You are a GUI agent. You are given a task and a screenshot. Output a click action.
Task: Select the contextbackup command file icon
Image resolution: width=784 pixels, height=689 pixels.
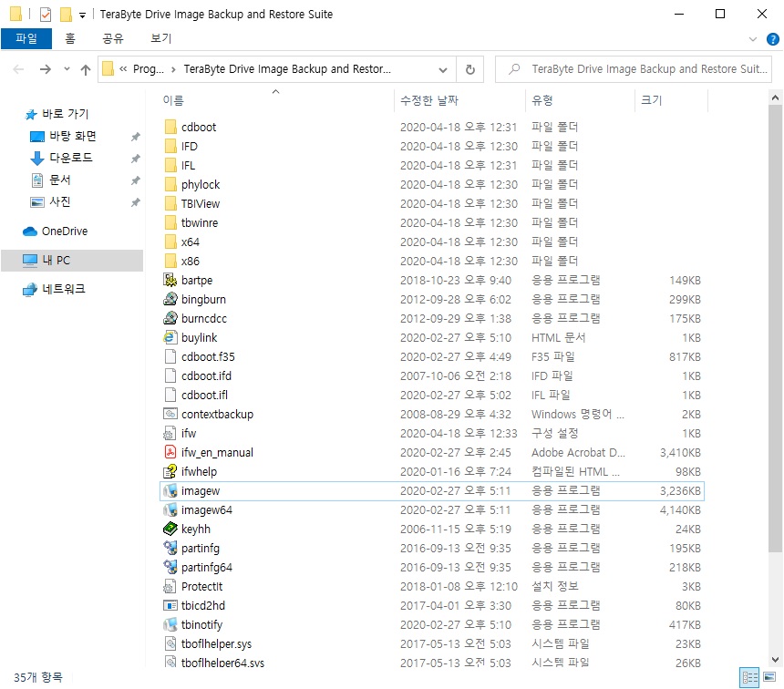pyautogui.click(x=170, y=414)
